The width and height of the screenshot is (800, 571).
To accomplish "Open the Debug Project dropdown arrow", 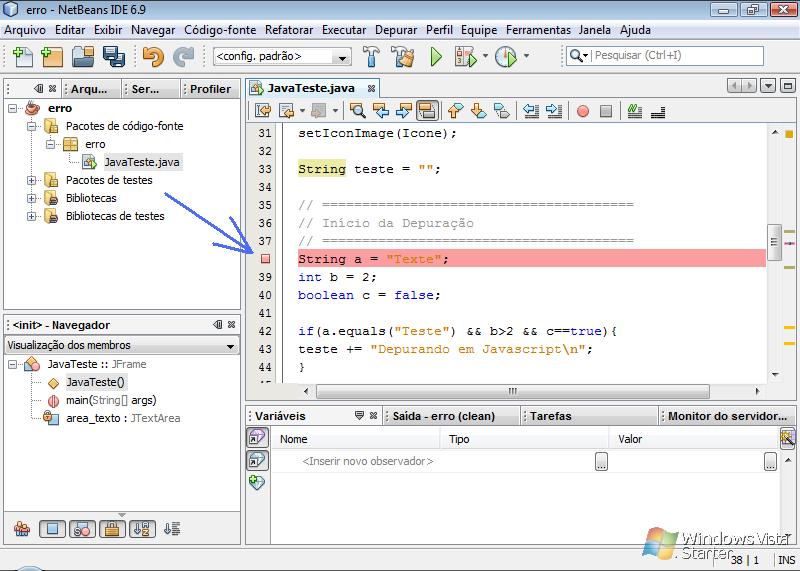I will [x=485, y=56].
